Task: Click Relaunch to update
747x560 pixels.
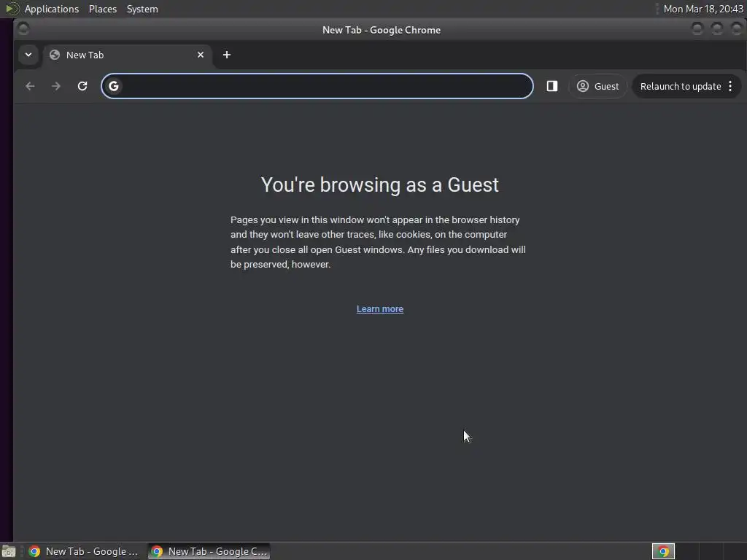Action: (x=681, y=86)
